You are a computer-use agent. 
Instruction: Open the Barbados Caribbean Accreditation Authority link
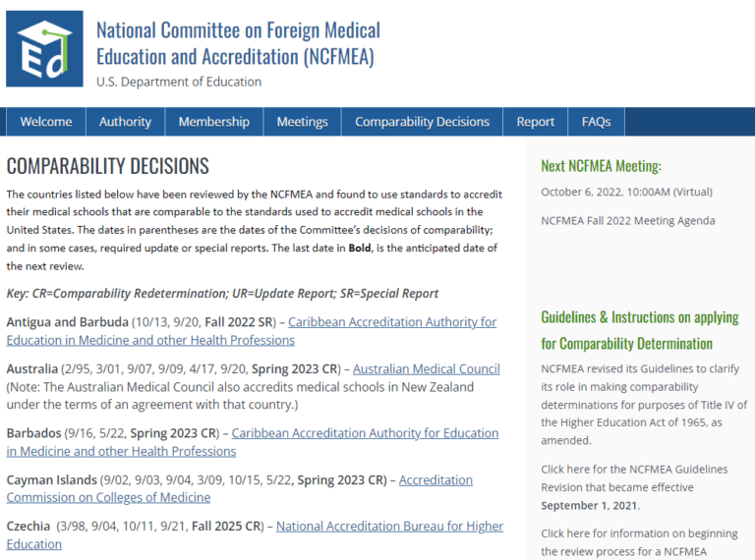365,433
